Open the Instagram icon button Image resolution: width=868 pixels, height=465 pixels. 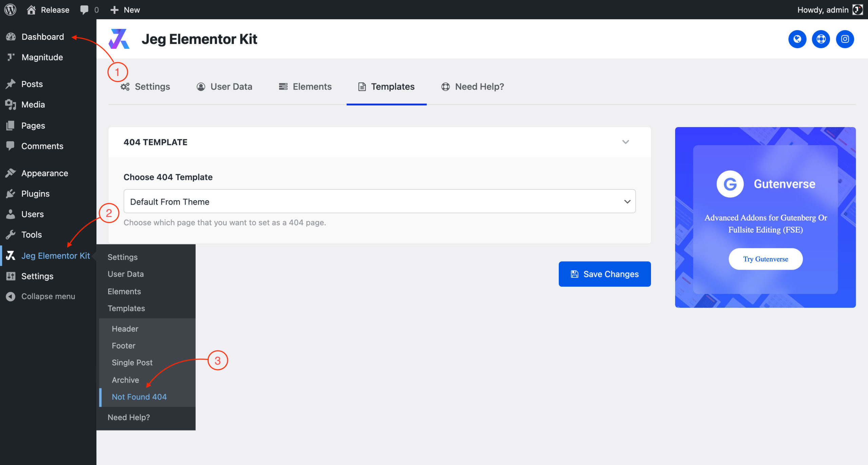point(845,39)
